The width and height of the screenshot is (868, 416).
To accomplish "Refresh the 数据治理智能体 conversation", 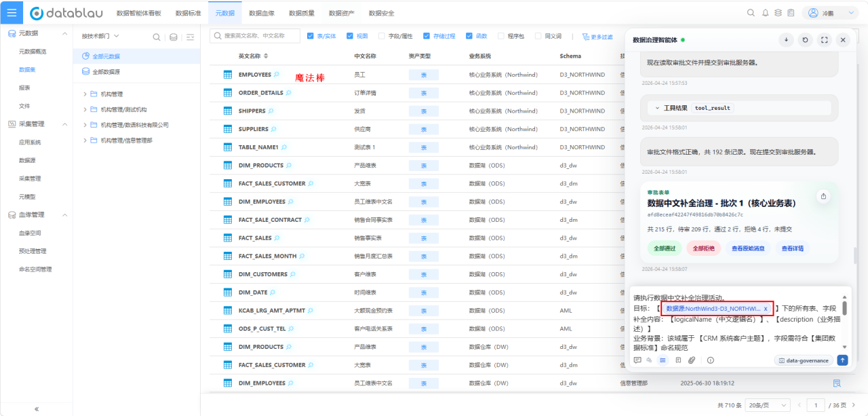I will click(x=805, y=40).
